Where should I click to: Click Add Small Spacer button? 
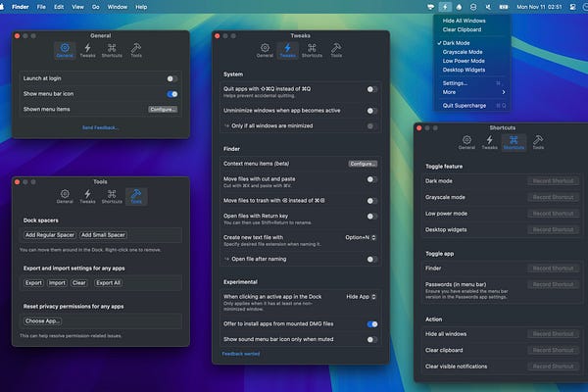point(103,235)
